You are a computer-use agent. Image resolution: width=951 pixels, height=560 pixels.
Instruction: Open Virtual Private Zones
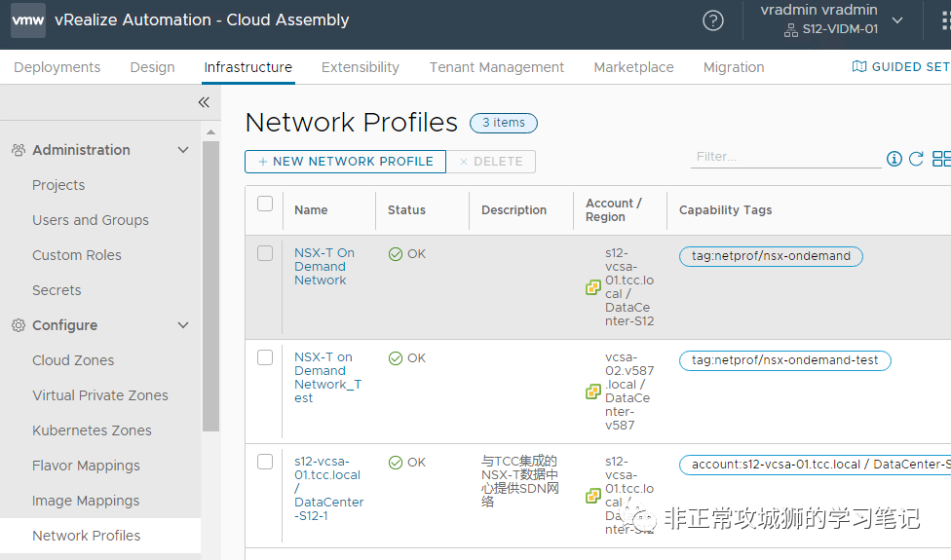coord(100,395)
